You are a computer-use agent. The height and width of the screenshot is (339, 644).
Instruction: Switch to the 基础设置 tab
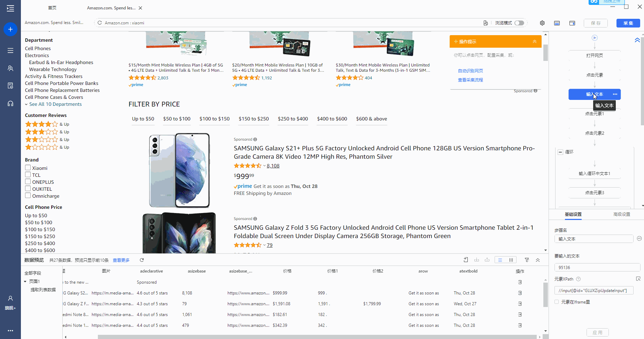click(x=573, y=214)
